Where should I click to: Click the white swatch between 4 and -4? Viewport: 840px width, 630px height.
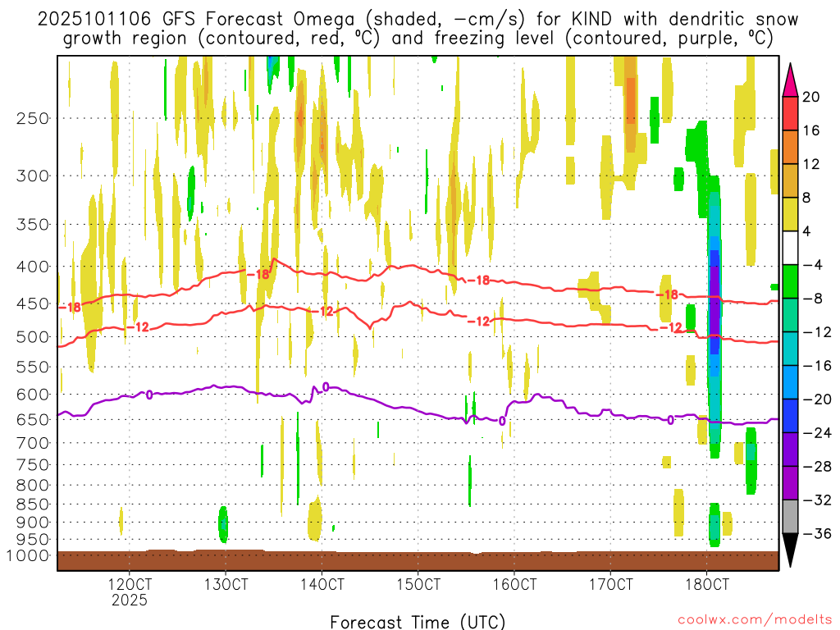(790, 248)
